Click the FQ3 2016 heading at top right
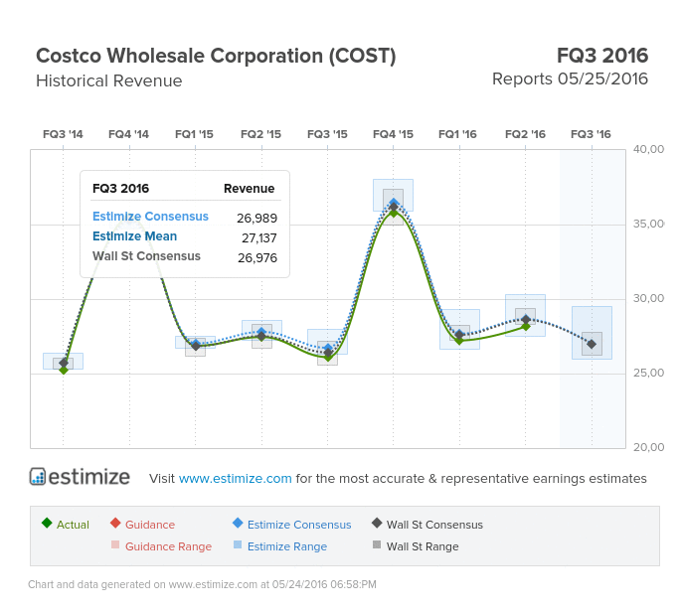 pos(602,56)
